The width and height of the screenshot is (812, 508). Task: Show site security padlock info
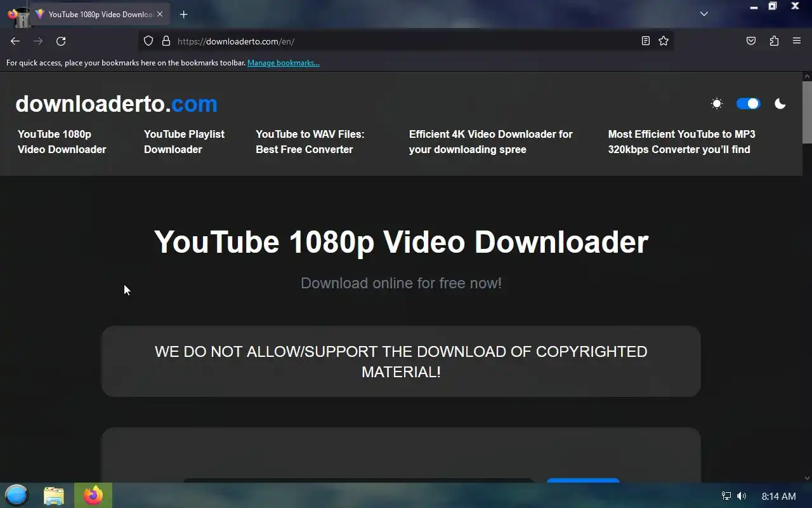tap(166, 41)
